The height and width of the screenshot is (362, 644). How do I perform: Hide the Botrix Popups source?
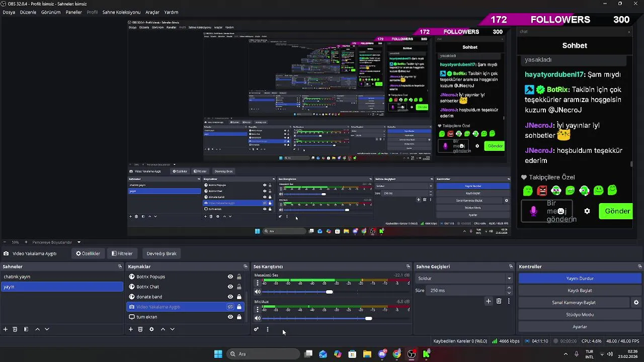230,277
